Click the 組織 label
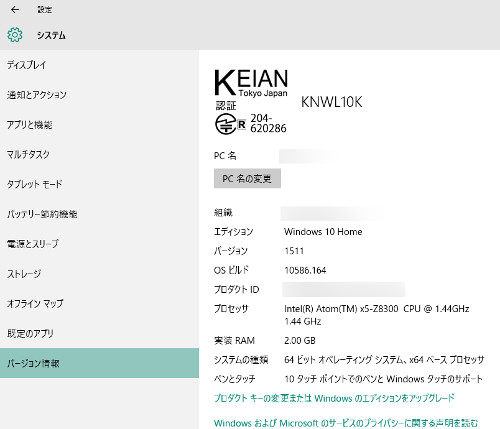500x429 pixels. (223, 212)
